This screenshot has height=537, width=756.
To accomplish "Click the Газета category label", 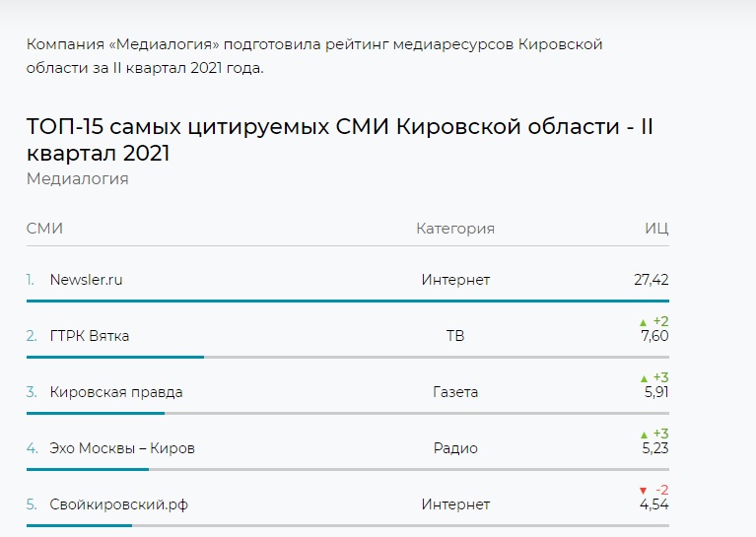I will pyautogui.click(x=455, y=392).
